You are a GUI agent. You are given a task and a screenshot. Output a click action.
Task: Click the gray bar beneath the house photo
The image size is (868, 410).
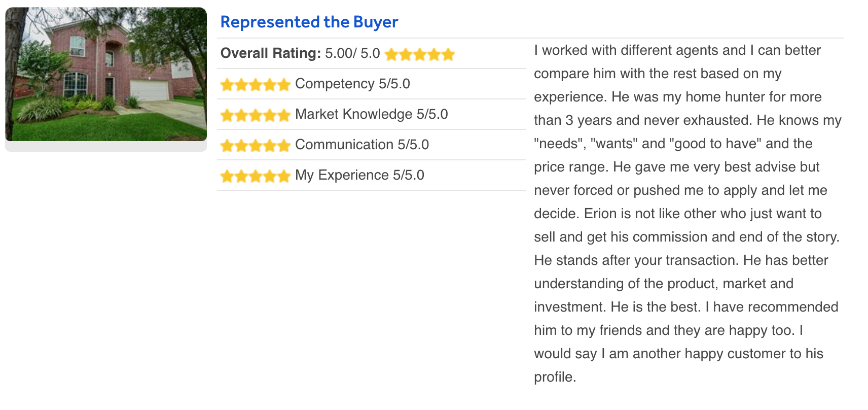click(106, 147)
